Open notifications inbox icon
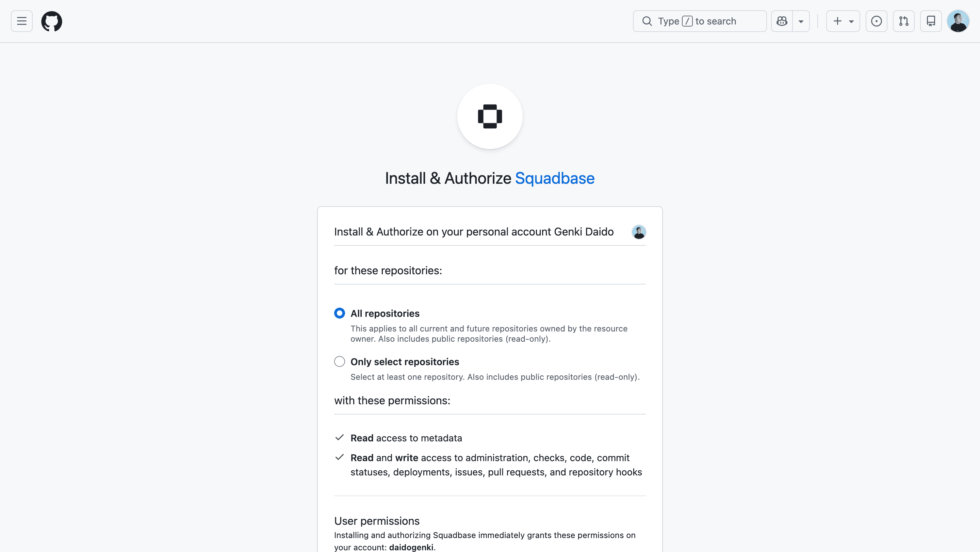The image size is (980, 552). click(931, 21)
